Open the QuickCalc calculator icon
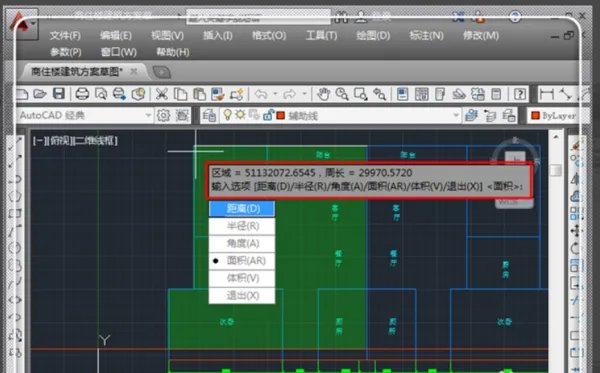This screenshot has height=373, width=600. tap(496, 94)
